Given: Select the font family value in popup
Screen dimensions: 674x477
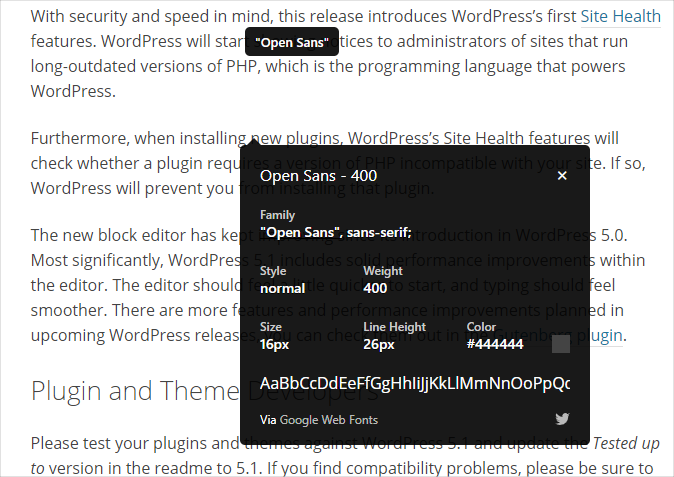Looking at the screenshot, I should click(335, 231).
